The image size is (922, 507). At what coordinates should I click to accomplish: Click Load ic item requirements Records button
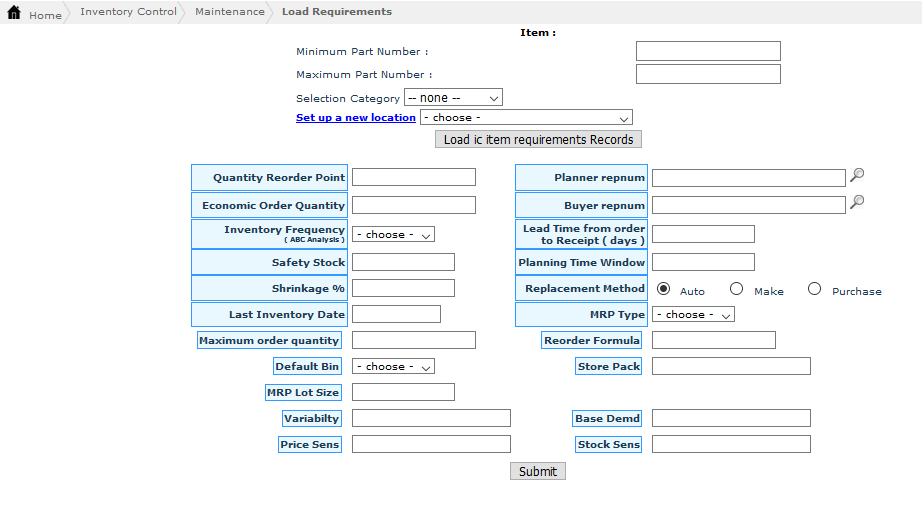pos(538,140)
